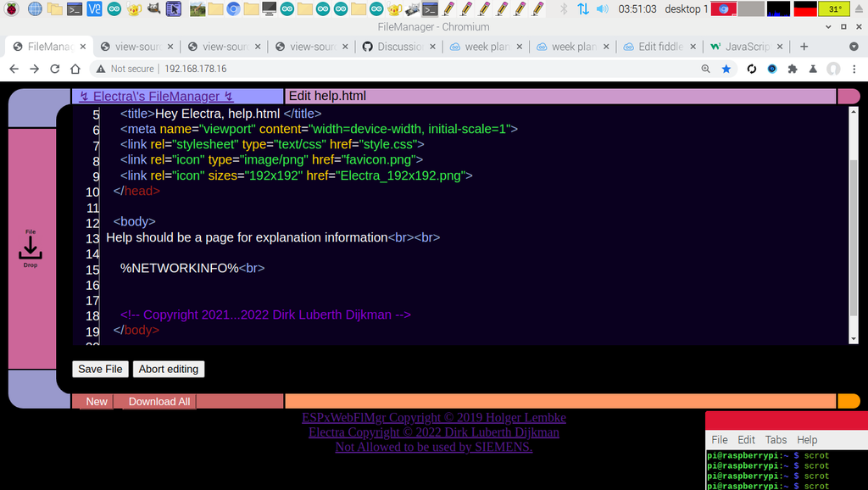This screenshot has width=868, height=490.
Task: Select the File Drop icon in Electra's sidebar
Action: 30,247
